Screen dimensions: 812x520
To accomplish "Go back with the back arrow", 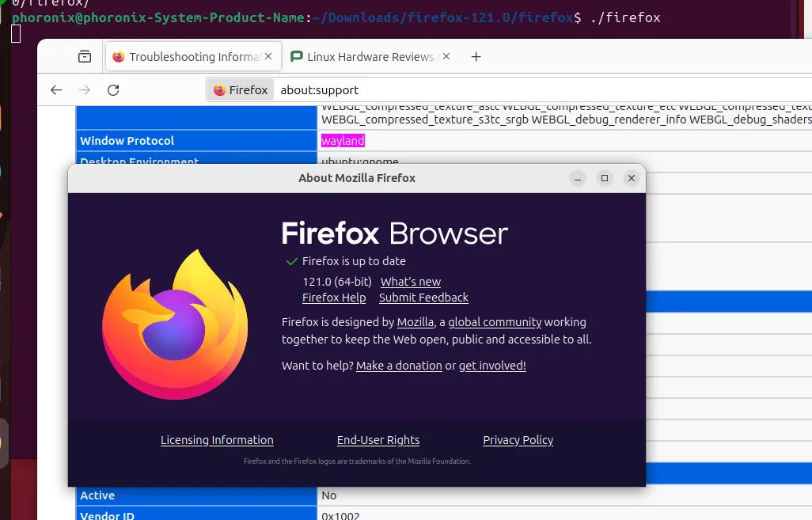I will (x=56, y=90).
